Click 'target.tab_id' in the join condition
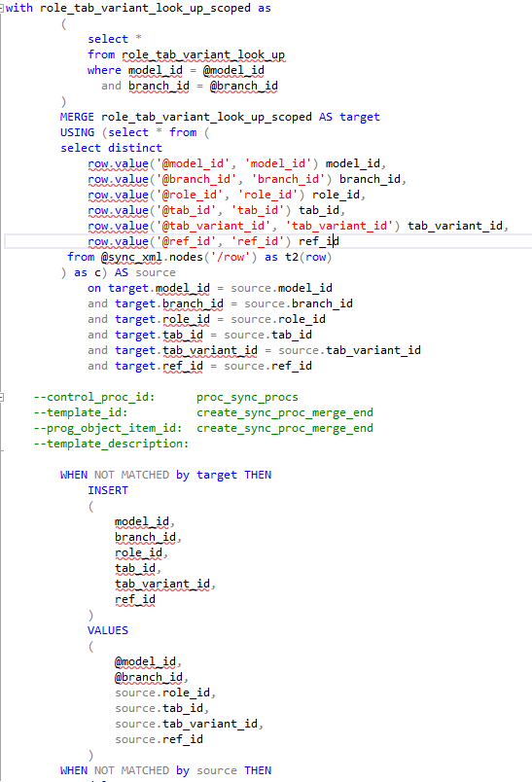Image resolution: width=532 pixels, height=782 pixels. click(x=159, y=335)
